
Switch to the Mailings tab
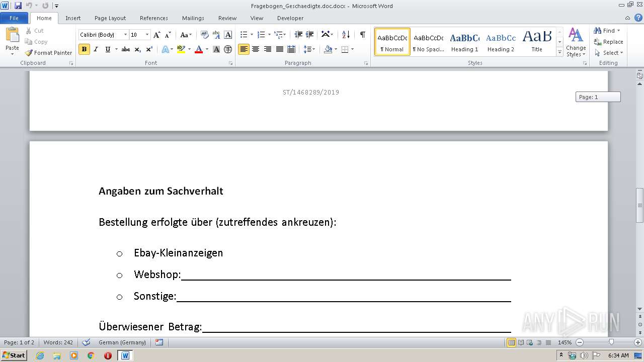tap(193, 18)
